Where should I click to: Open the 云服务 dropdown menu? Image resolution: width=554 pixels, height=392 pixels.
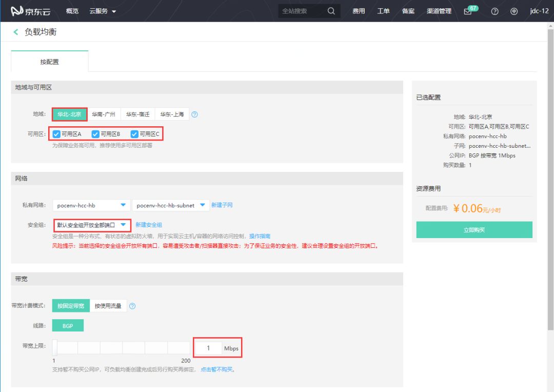tap(103, 11)
